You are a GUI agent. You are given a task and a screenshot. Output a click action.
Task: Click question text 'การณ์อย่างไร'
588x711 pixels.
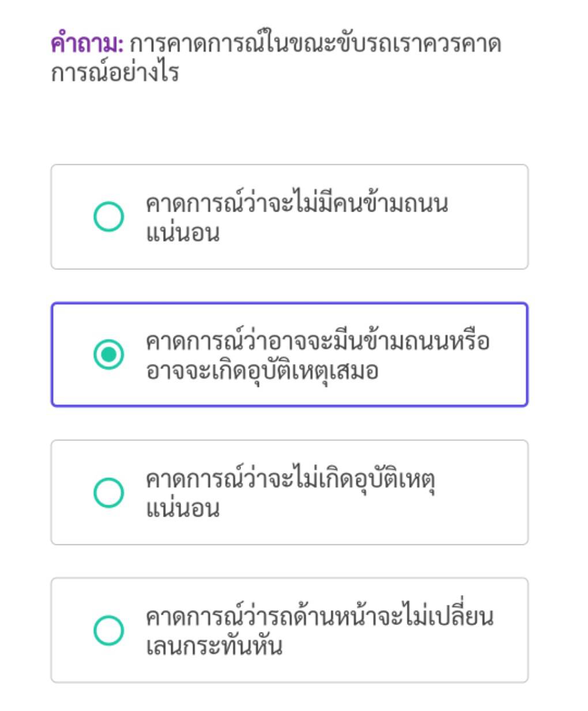[x=115, y=74]
